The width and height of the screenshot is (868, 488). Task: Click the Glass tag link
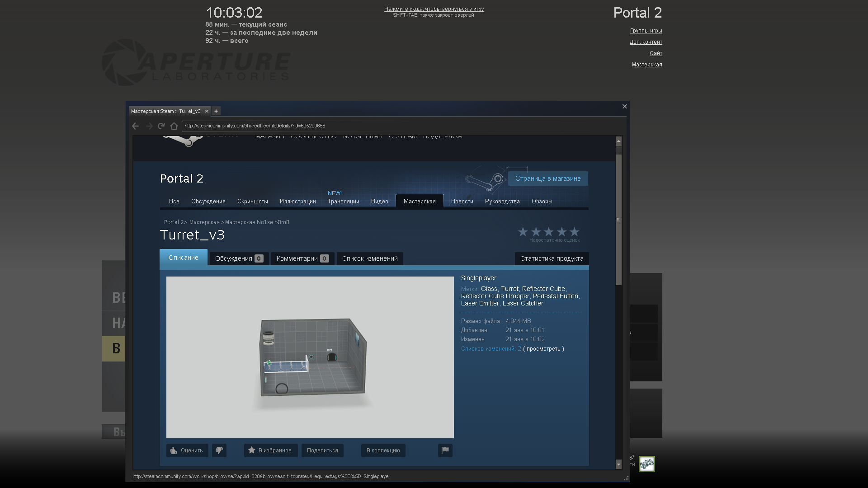pos(489,289)
